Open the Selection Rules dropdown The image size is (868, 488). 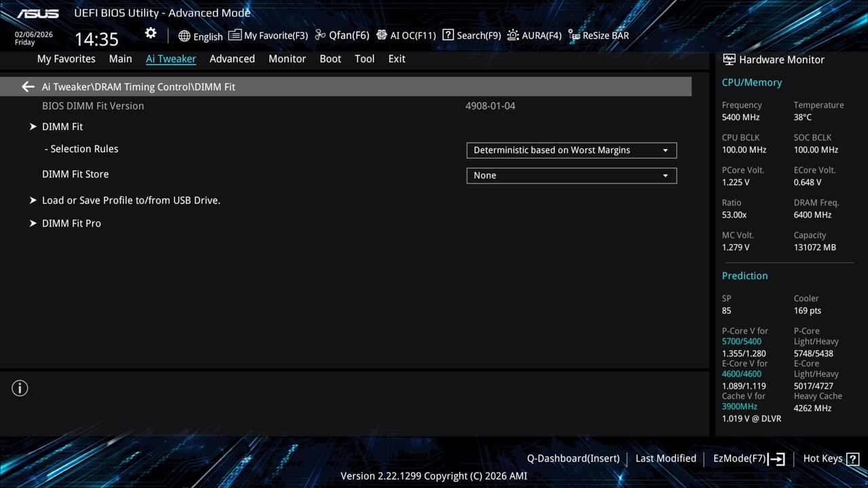coord(571,150)
